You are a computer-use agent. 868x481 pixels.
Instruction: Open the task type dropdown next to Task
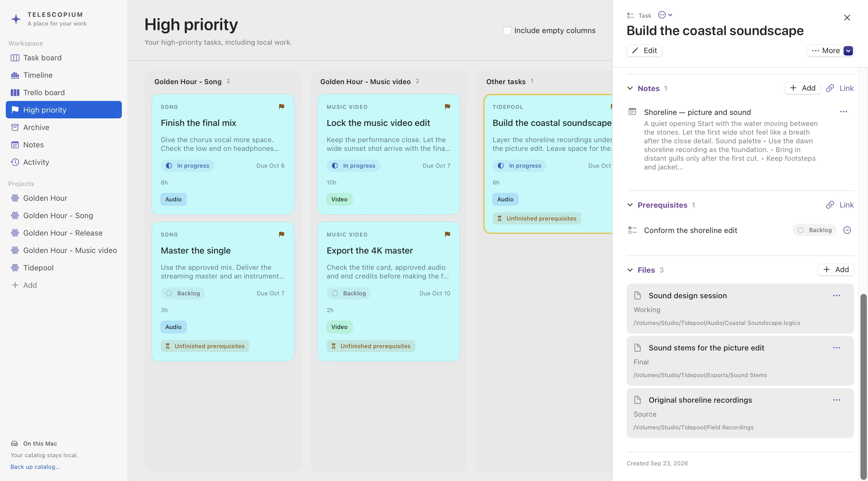point(665,15)
